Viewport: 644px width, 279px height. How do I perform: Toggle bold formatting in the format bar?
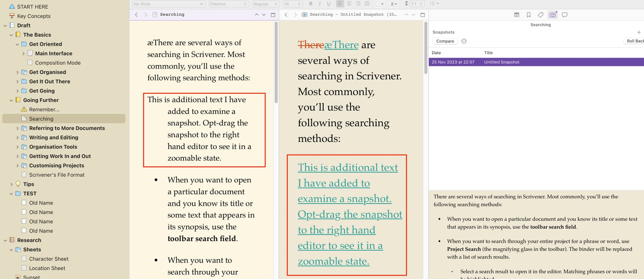click(x=311, y=4)
